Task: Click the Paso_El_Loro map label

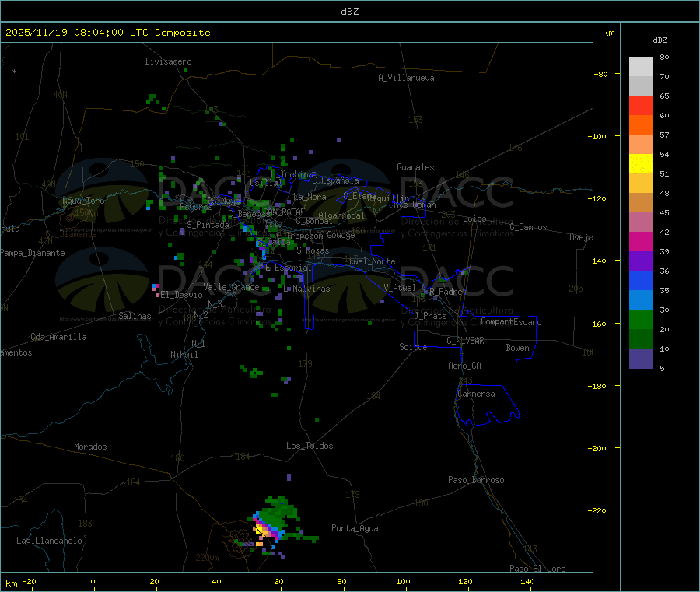Action: (x=537, y=569)
